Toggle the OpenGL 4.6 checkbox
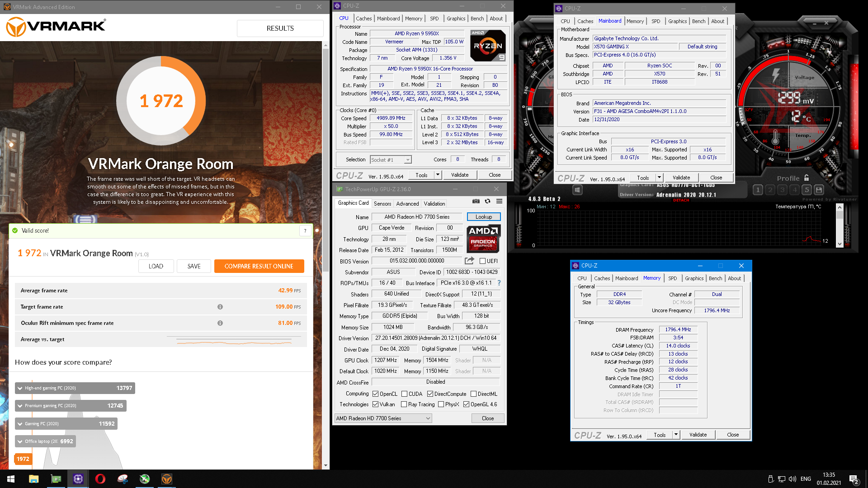This screenshot has height=488, width=868. click(x=466, y=404)
